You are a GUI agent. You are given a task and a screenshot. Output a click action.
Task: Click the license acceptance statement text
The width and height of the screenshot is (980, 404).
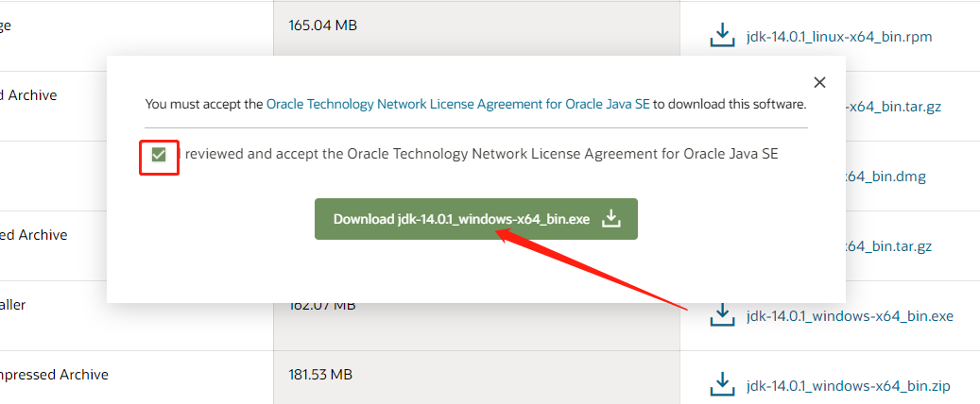click(x=477, y=154)
